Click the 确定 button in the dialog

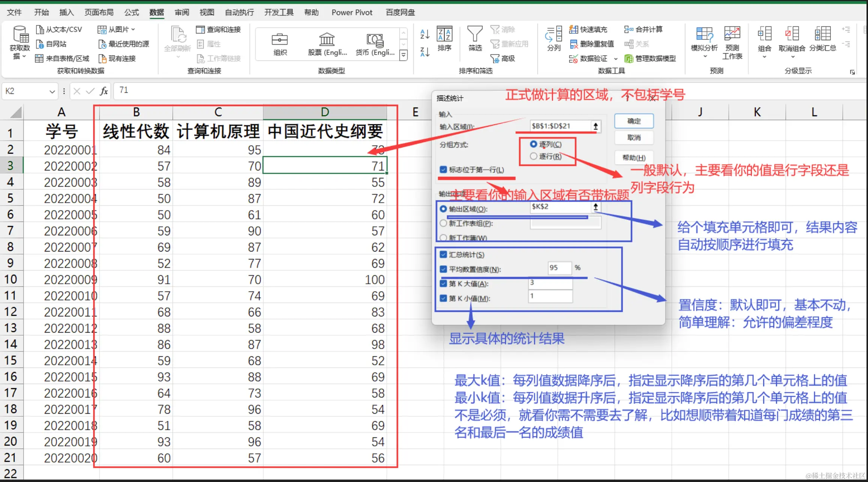(x=634, y=121)
